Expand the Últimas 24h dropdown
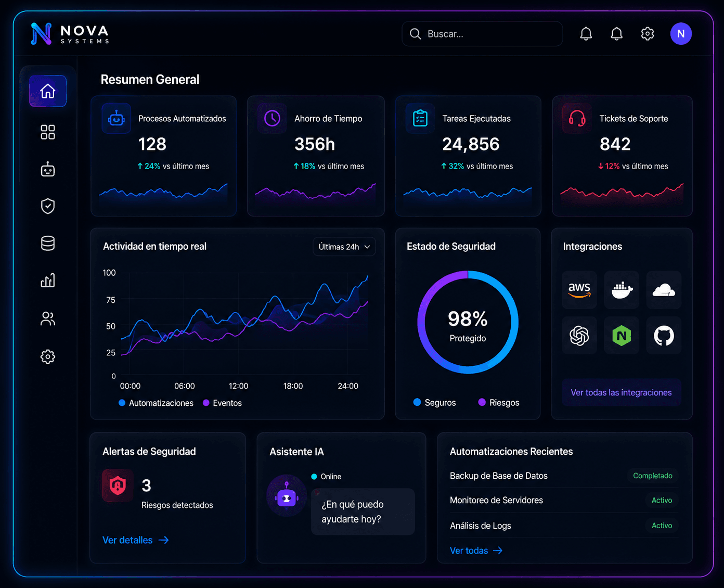Screen dimensions: 724x588 344,247
